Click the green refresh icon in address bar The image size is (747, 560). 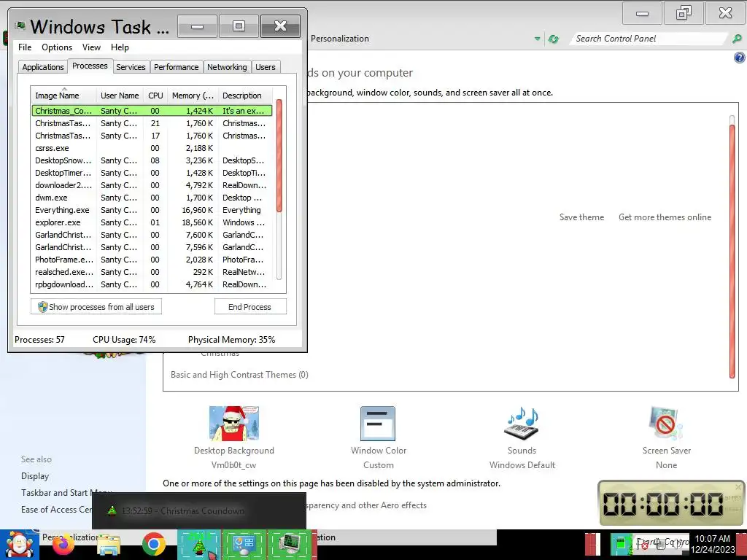554,39
